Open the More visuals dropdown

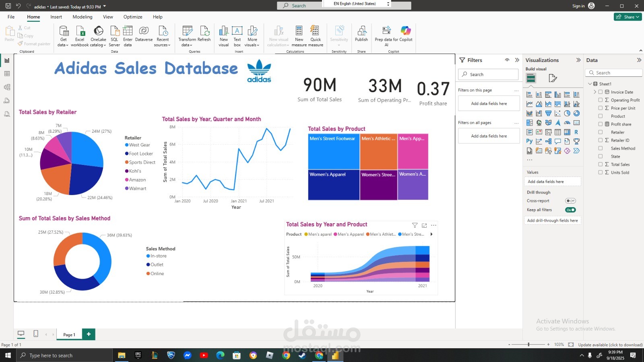(x=252, y=36)
